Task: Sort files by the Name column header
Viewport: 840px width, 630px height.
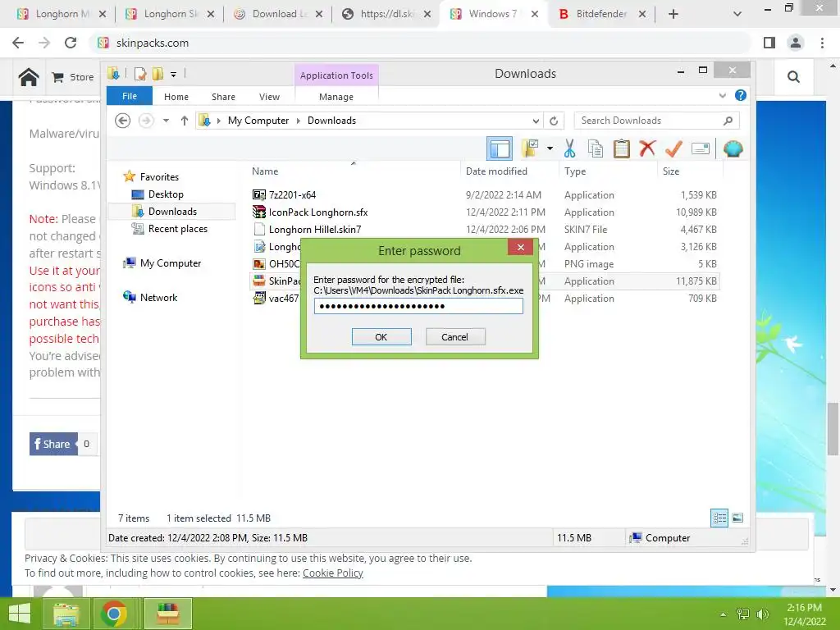Action: [x=265, y=171]
